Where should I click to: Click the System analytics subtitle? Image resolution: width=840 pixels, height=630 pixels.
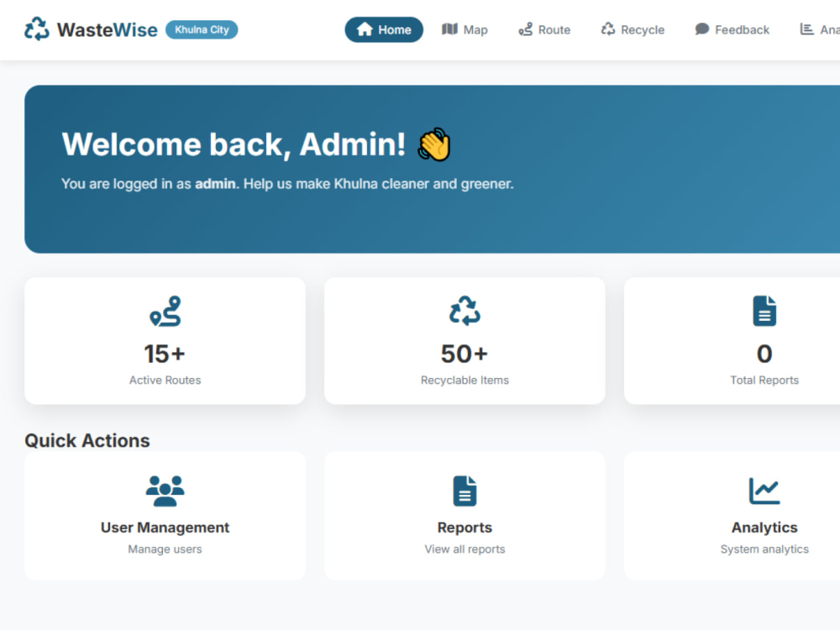pos(764,549)
